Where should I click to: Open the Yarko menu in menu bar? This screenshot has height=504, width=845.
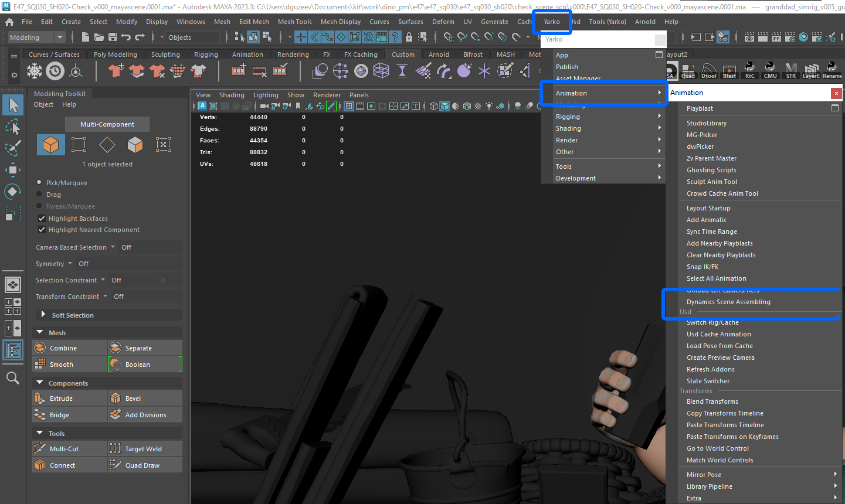coord(552,22)
